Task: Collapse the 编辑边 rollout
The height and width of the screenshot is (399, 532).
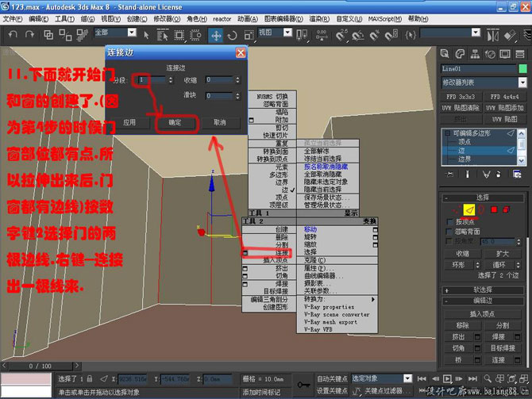Action: (x=483, y=301)
